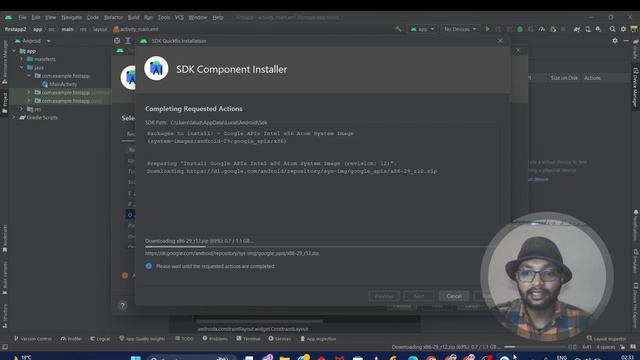This screenshot has width=640, height=360.
Task: Open Android project view dropdown
Action: [x=33, y=41]
